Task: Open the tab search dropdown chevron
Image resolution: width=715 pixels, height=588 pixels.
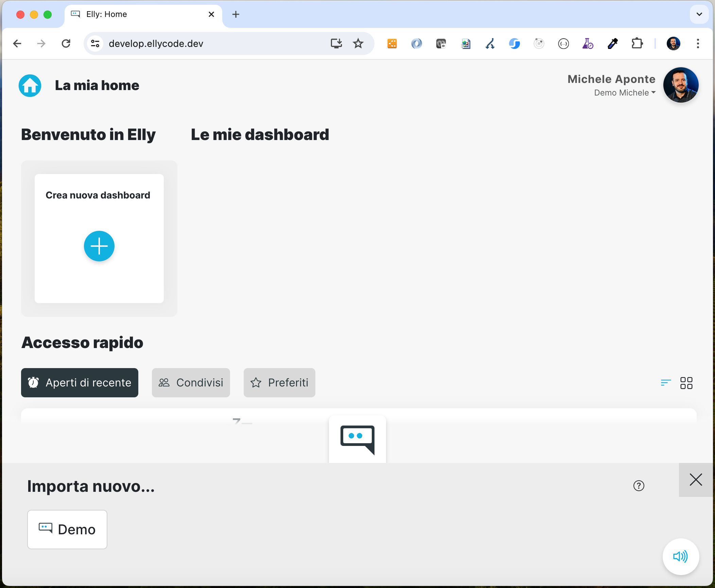Action: tap(699, 14)
